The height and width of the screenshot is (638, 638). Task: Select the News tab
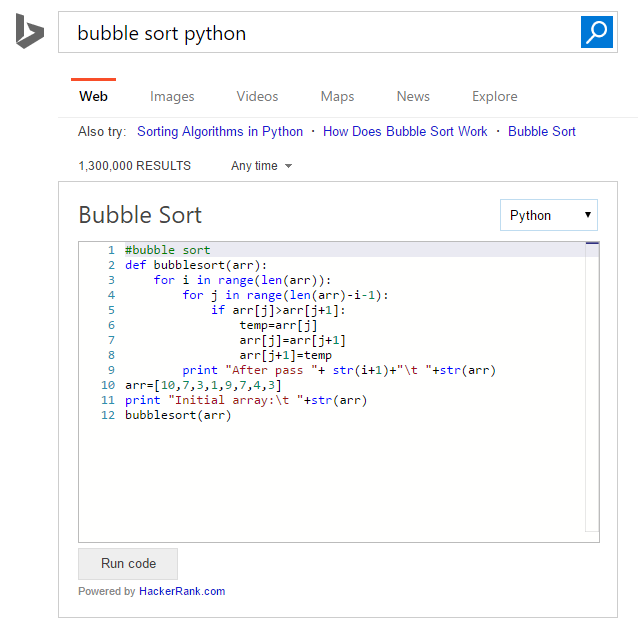[x=413, y=97]
